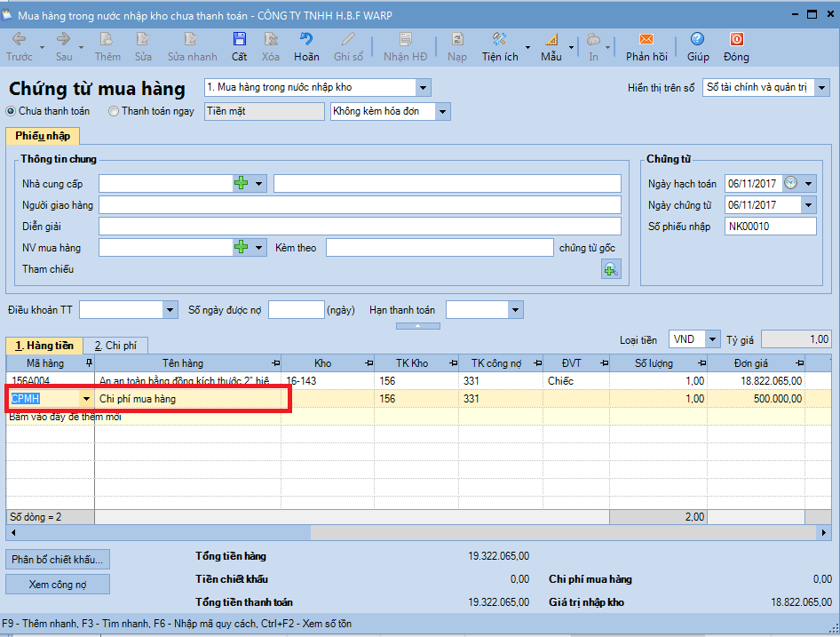
Task: Go to previous voucher with Trước
Action: 20,47
